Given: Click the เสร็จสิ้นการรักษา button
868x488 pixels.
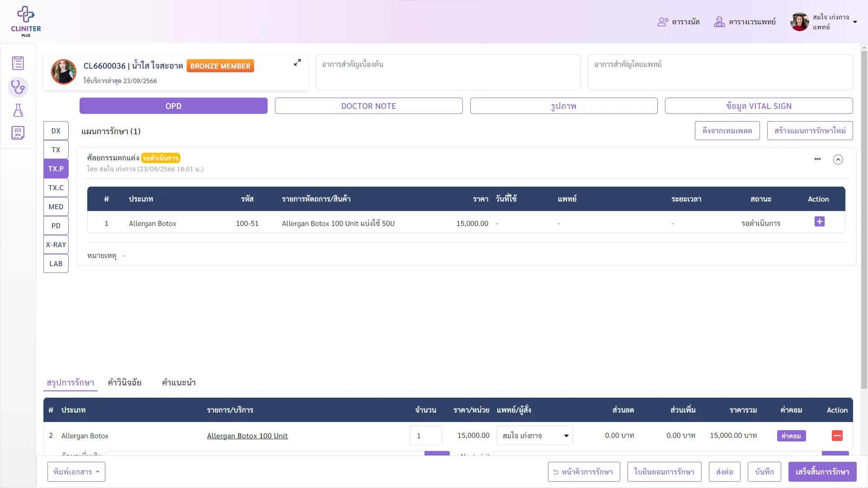Looking at the screenshot, I should pyautogui.click(x=822, y=472).
